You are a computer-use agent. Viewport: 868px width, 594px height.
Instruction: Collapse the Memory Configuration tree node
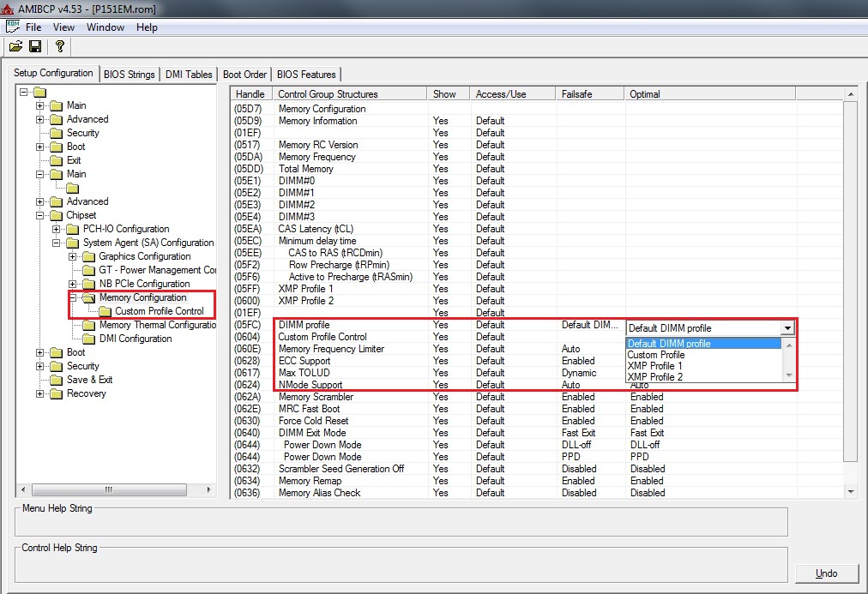(73, 297)
